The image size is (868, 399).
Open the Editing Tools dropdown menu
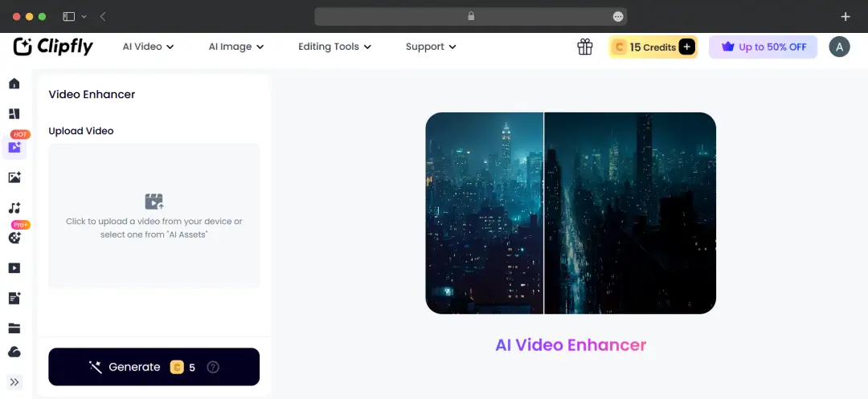334,47
